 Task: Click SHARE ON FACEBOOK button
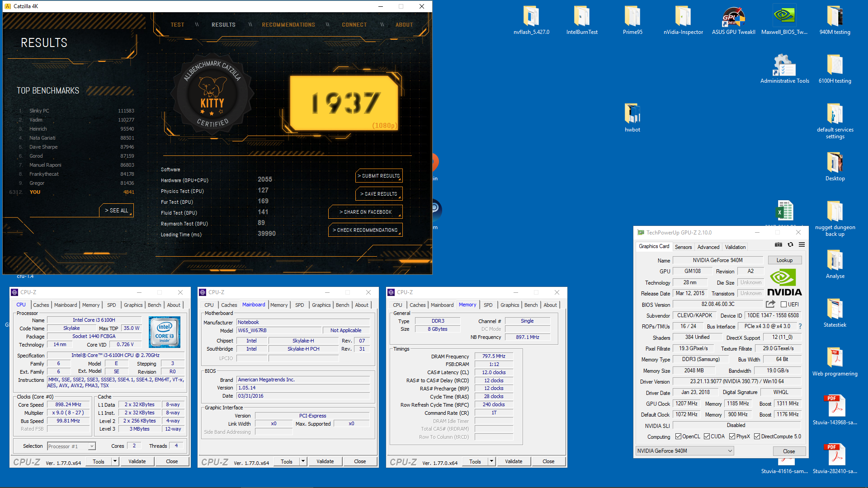click(365, 212)
